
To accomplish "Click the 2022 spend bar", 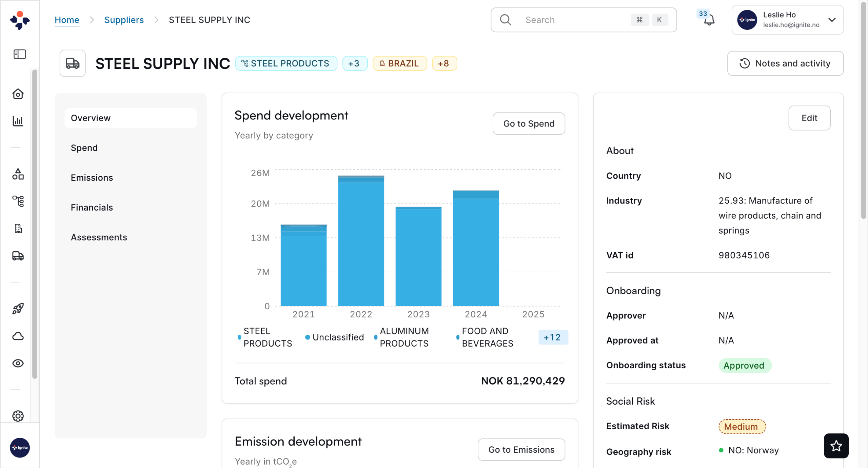I will 361,241.
